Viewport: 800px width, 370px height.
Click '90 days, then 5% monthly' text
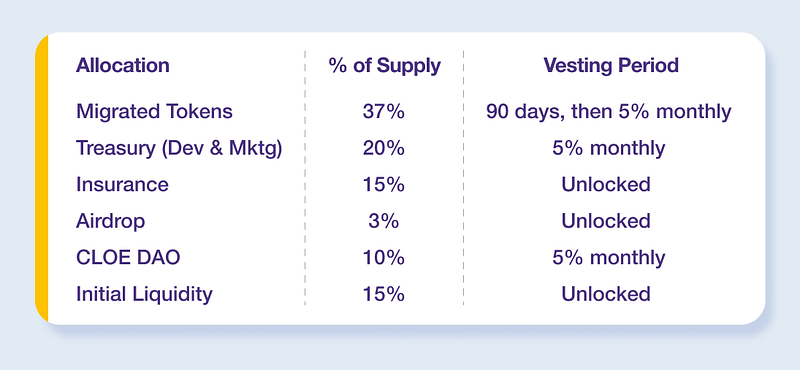pyautogui.click(x=609, y=111)
